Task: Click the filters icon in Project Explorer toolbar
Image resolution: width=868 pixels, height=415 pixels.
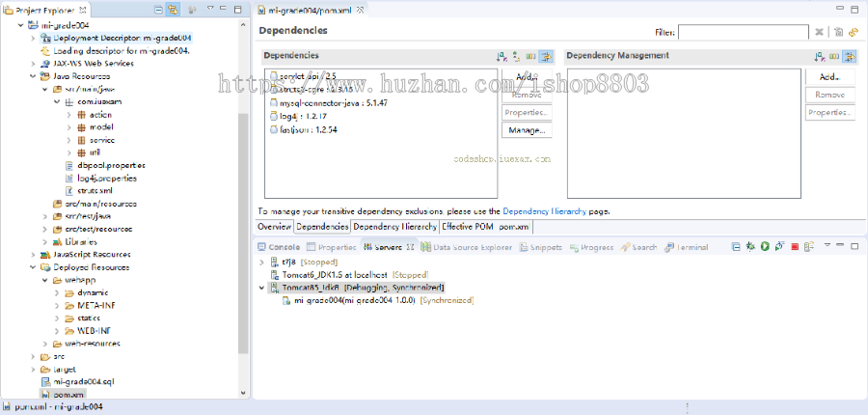Action: 192,10
